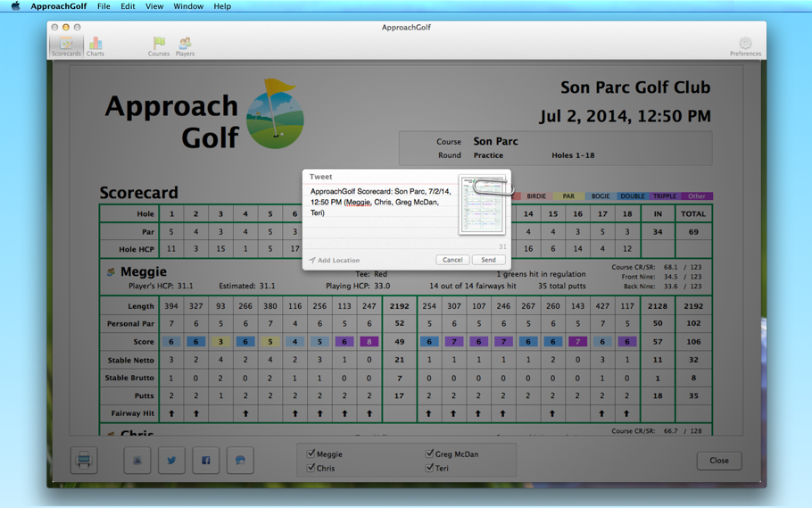Click the Other legend color swatch

pos(697,196)
